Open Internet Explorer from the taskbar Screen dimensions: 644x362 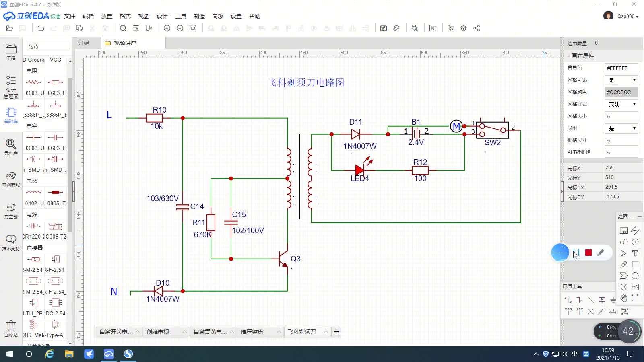click(49, 354)
